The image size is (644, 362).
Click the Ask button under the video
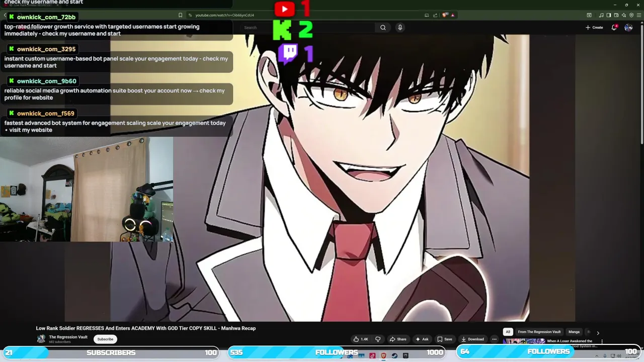point(422,339)
